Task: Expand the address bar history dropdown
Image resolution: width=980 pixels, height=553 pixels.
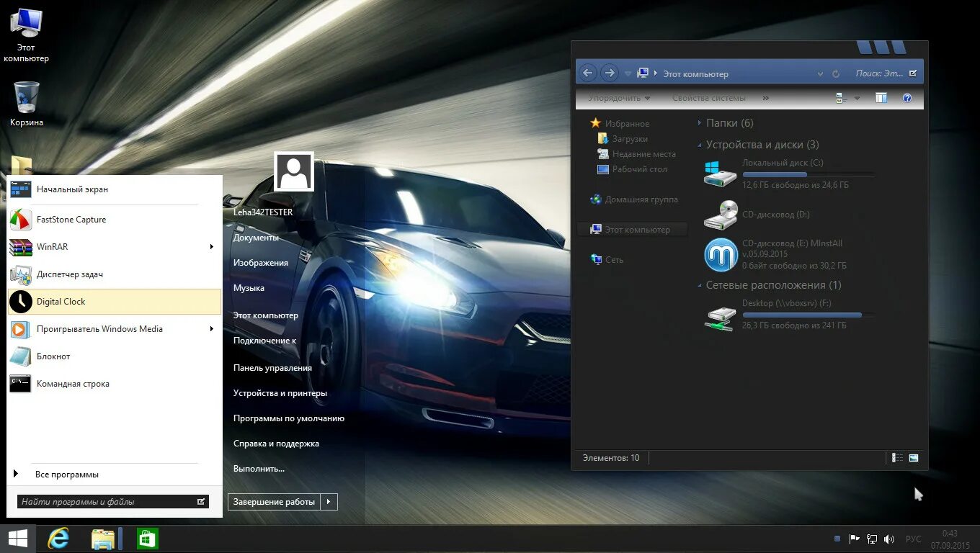Action: (x=820, y=72)
